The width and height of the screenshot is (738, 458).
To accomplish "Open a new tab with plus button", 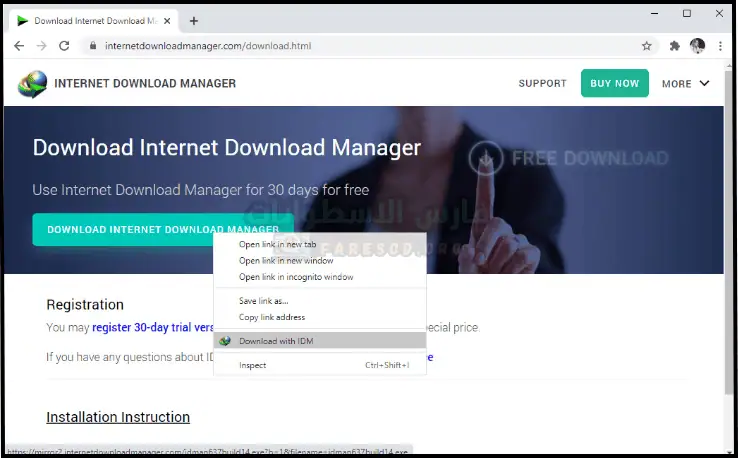I will click(194, 21).
